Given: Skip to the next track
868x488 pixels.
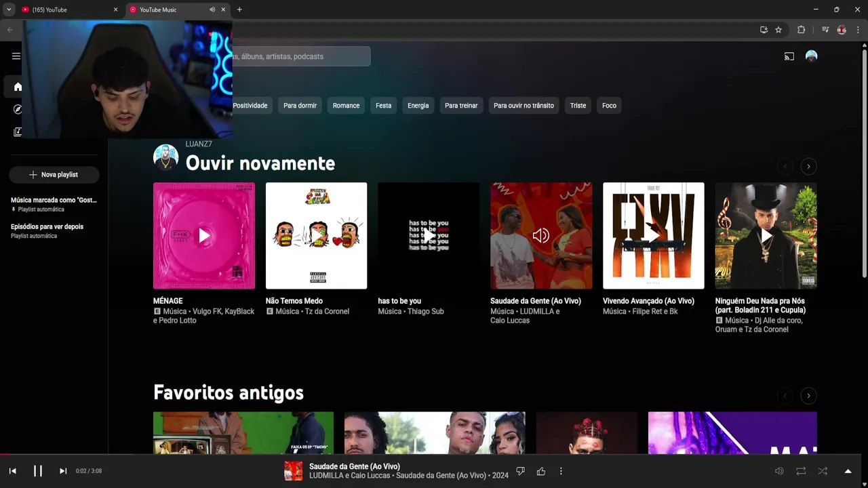Looking at the screenshot, I should [x=62, y=471].
